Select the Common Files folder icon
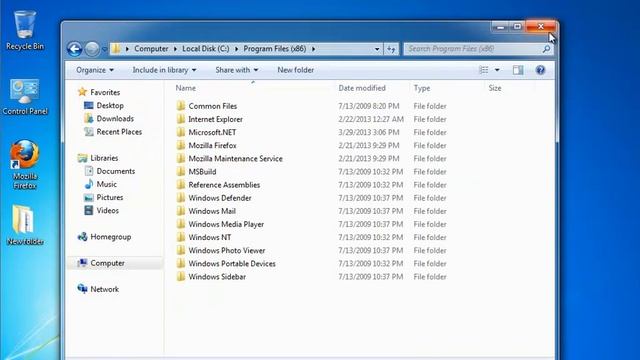 (x=181, y=106)
